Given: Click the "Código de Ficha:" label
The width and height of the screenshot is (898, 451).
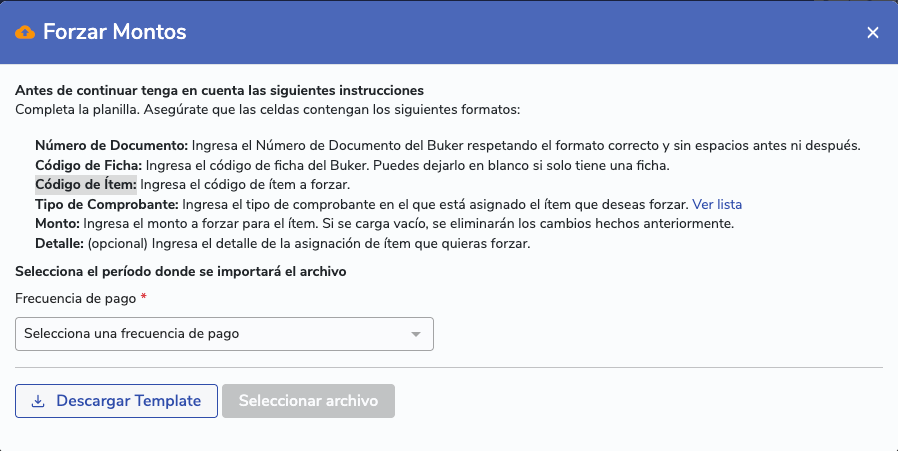Looking at the screenshot, I should [x=90, y=165].
